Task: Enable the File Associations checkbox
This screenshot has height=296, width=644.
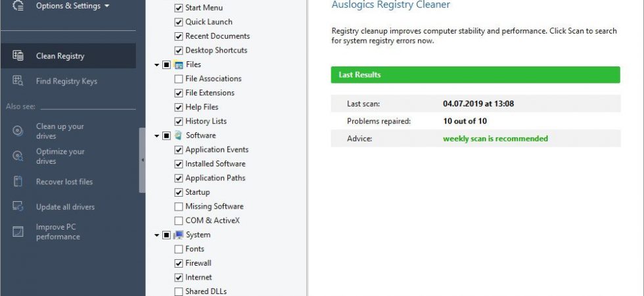Action: 179,78
